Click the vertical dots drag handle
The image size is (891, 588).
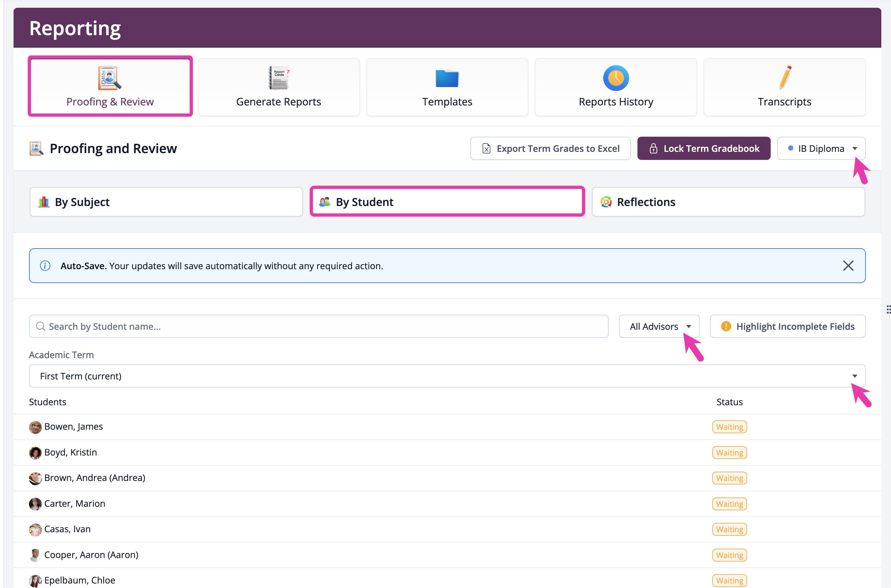click(888, 309)
